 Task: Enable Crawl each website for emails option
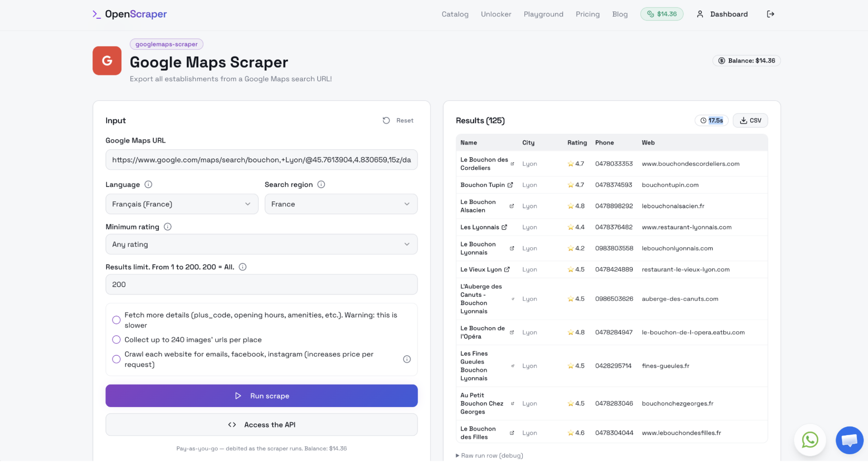coord(116,359)
